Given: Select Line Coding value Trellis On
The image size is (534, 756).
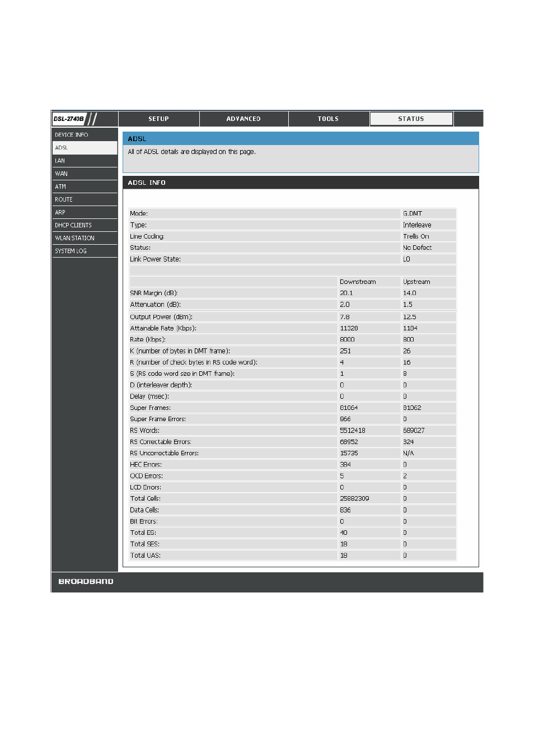Looking at the screenshot, I should point(416,236).
